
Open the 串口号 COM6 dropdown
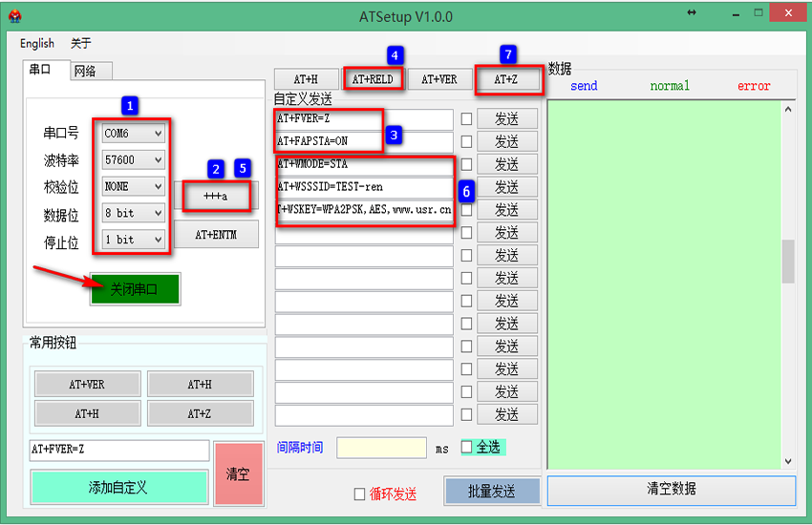(133, 134)
